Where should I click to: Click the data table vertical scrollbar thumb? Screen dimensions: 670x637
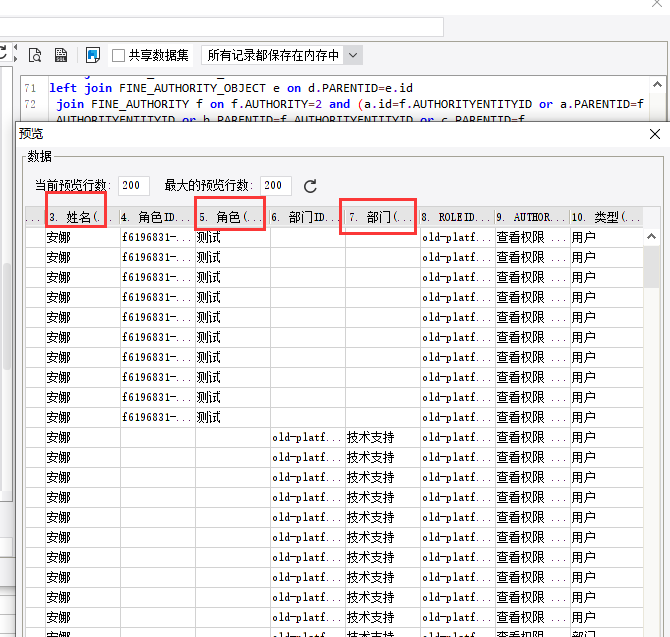(x=651, y=267)
